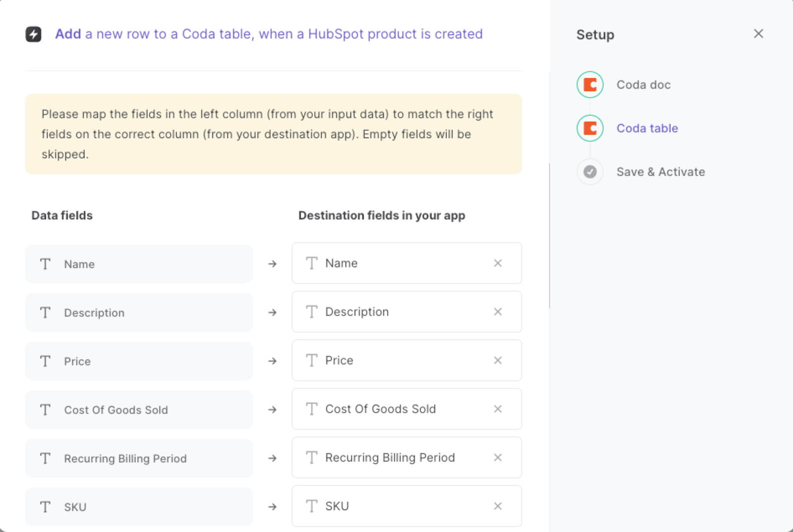Open the SKU destination field selector
Screen dimensions: 793x532
pyautogui.click(x=406, y=506)
